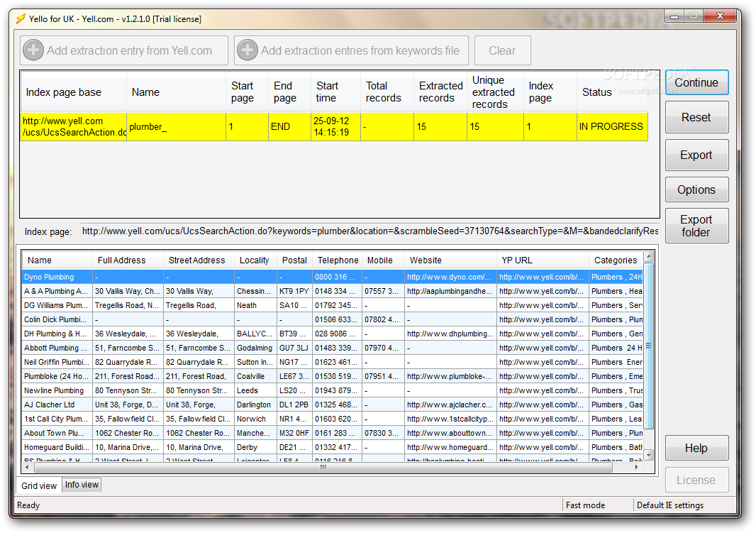Select the Plumbloke (24 Ho... row
Viewport: 756px width, 533px height.
[x=333, y=376]
